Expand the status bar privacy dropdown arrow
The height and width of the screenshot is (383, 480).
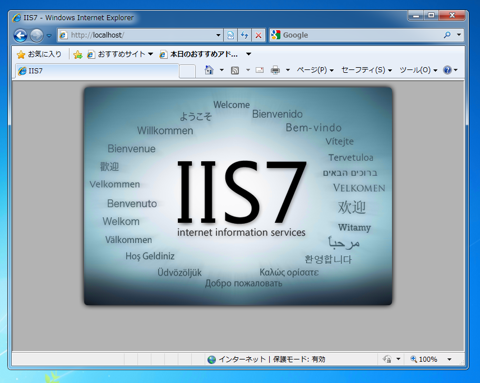point(398,359)
